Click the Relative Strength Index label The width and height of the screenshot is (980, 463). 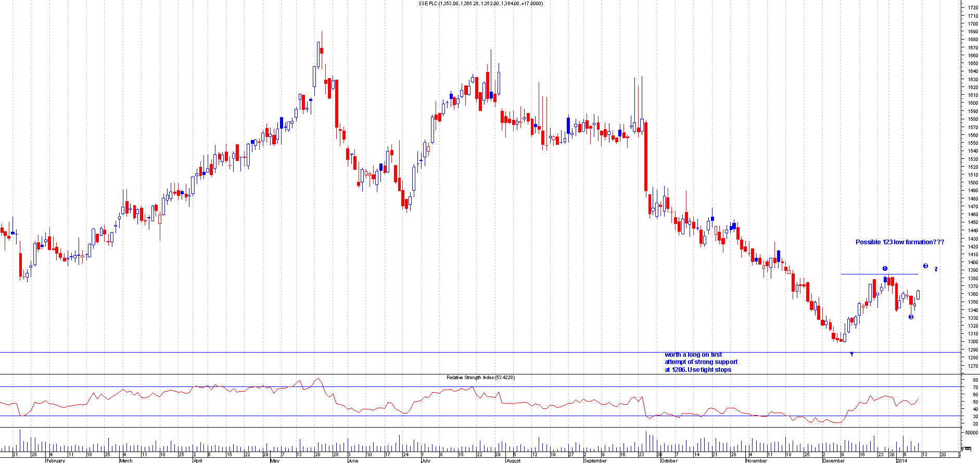[480, 378]
